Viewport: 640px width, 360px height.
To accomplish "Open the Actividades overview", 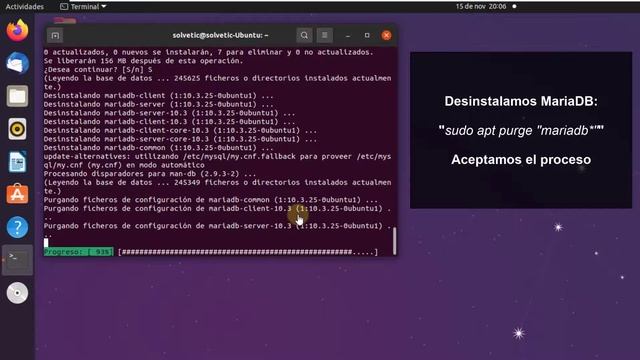I will (24, 7).
